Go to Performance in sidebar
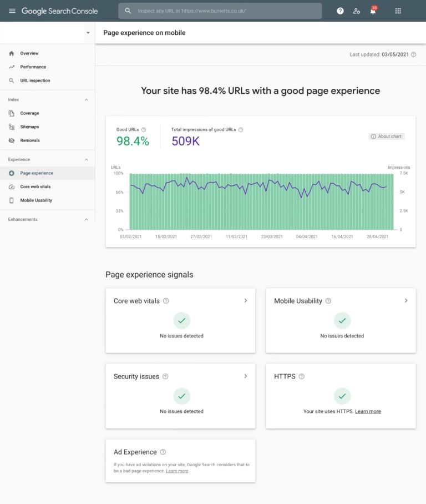The width and height of the screenshot is (426, 504). 48,67
